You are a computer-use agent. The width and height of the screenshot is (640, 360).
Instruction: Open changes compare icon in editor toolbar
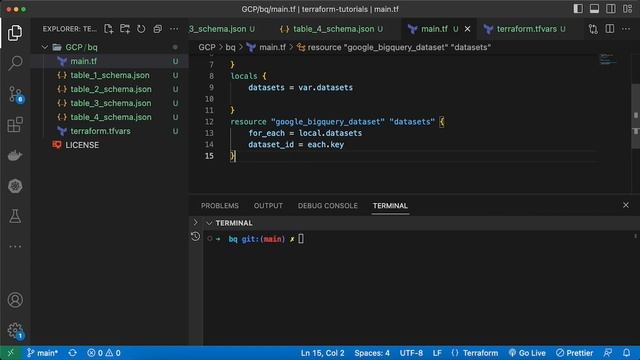593,29
